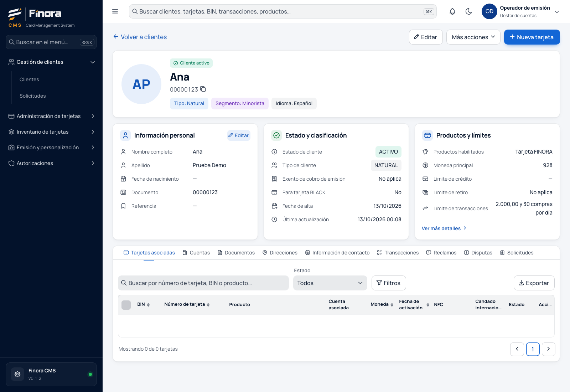This screenshot has width=570, height=392.
Task: Click the AP client avatar
Action: pyautogui.click(x=141, y=84)
